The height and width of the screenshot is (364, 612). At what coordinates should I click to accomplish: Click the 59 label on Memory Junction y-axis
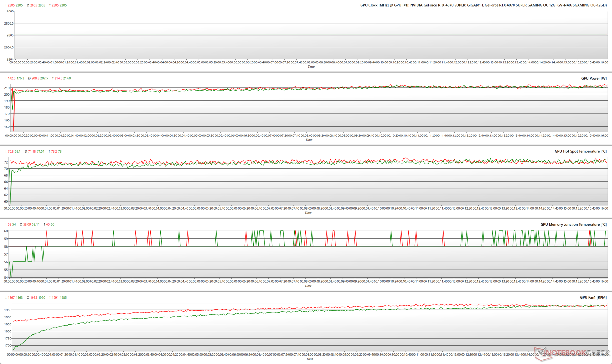pyautogui.click(x=6, y=239)
